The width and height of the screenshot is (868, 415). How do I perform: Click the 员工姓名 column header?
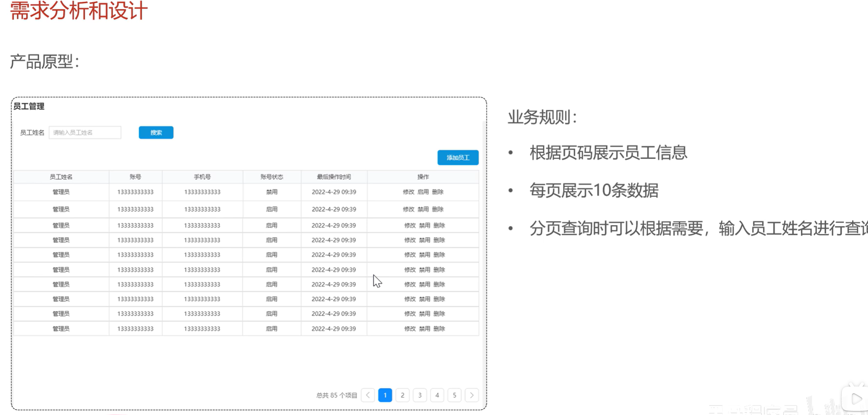[x=61, y=177]
